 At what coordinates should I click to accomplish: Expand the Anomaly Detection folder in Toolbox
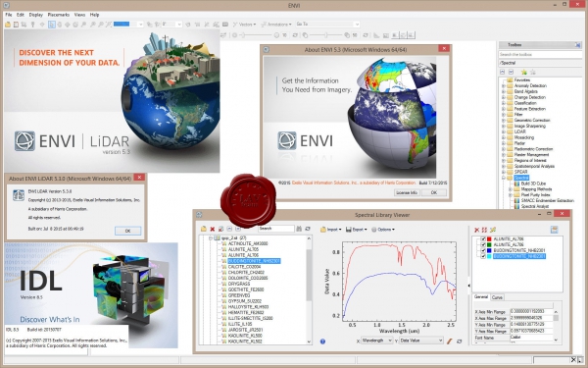pos(504,85)
